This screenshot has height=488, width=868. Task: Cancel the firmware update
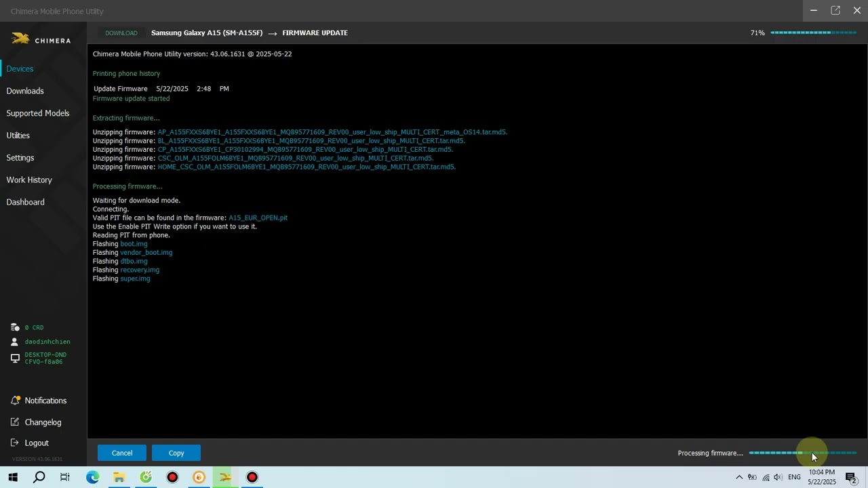coord(122,453)
